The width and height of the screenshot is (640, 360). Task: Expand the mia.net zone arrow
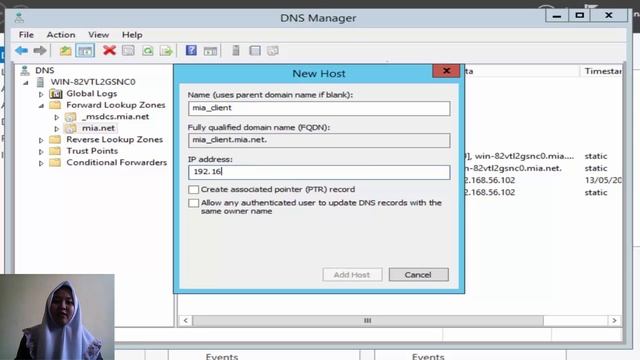[x=57, y=129]
